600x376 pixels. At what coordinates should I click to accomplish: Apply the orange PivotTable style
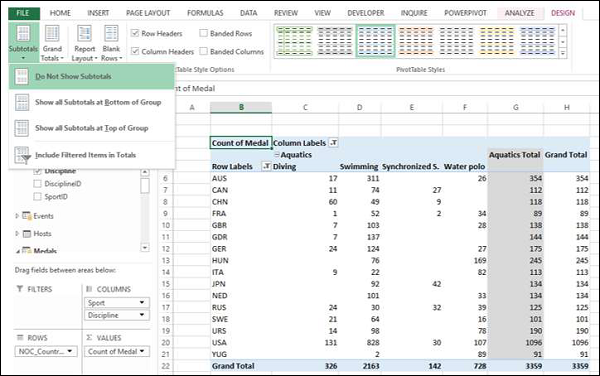(416, 41)
